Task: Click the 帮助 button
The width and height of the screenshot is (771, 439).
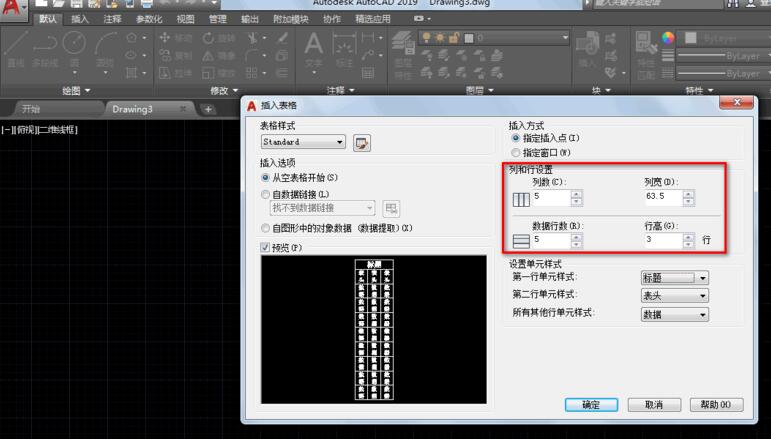Action: click(716, 405)
